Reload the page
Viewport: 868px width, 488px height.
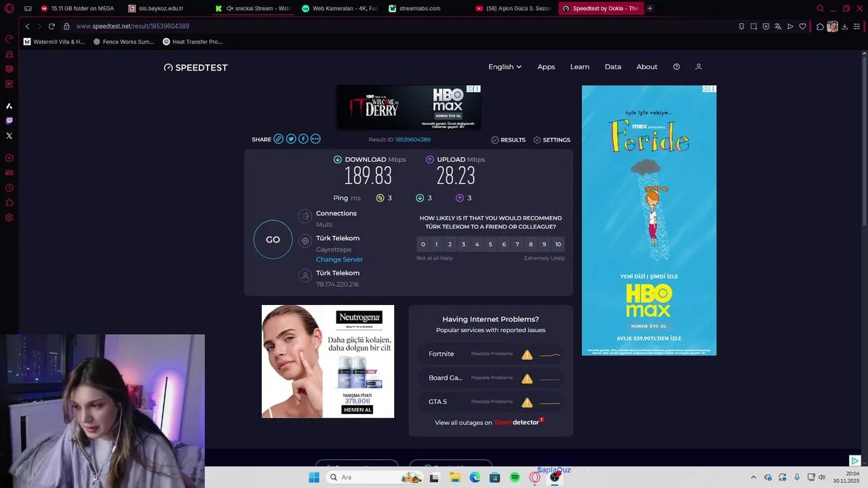pyautogui.click(x=52, y=26)
